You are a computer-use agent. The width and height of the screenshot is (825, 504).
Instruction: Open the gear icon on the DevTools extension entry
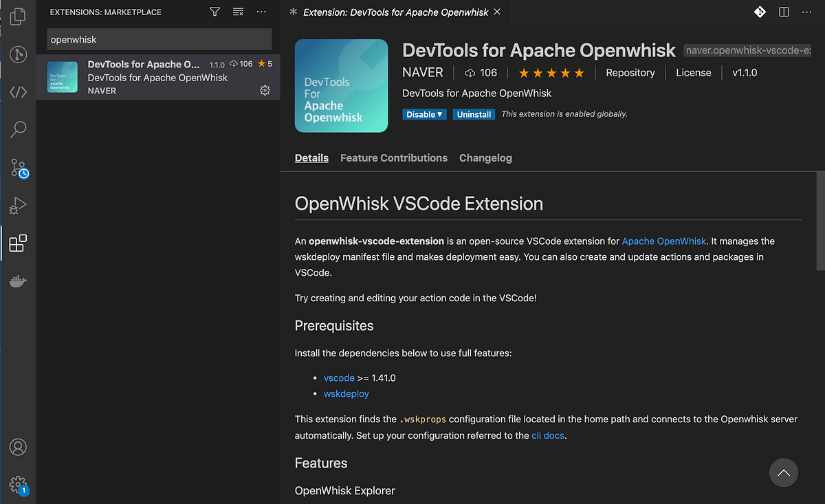pyautogui.click(x=265, y=90)
